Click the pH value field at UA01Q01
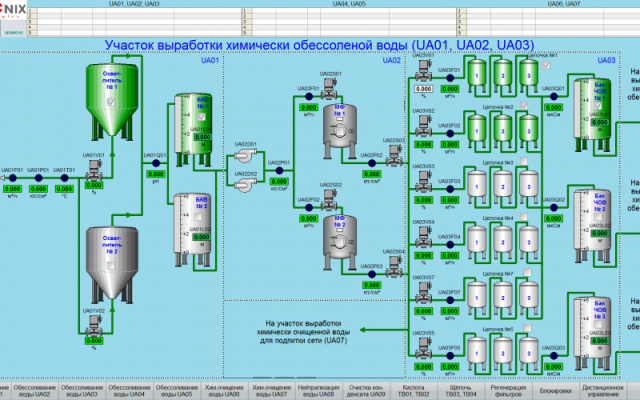 coord(155,174)
